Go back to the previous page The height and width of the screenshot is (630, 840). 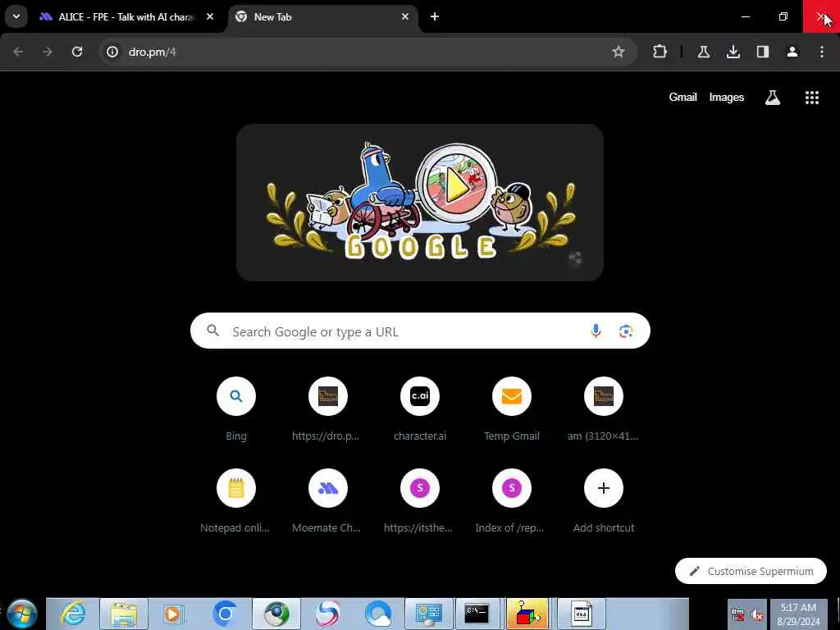click(x=18, y=52)
